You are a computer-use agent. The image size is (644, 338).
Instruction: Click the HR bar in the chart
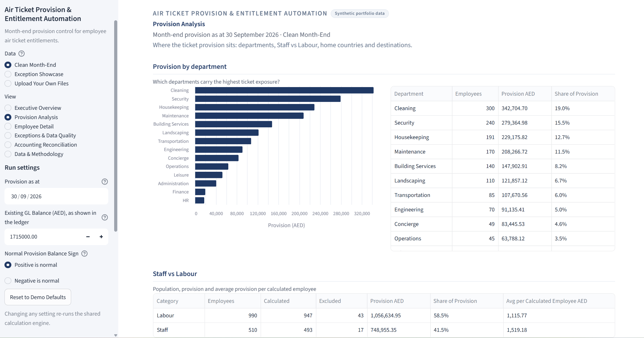[x=200, y=201]
